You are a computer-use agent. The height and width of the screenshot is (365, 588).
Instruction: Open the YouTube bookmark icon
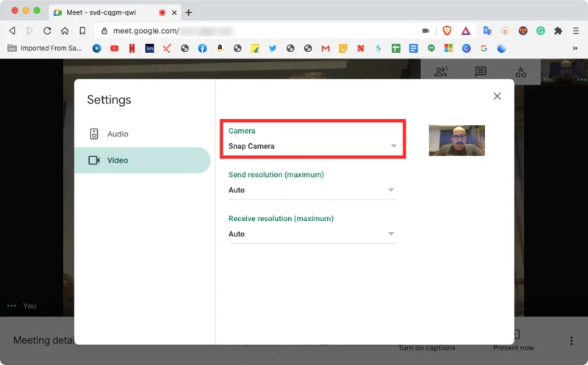pos(114,48)
